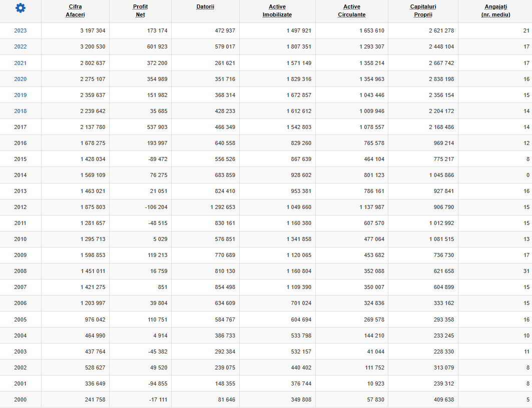532x408 pixels.
Task: Click fixed assets value 1 497 921
Action: pyautogui.click(x=299, y=31)
